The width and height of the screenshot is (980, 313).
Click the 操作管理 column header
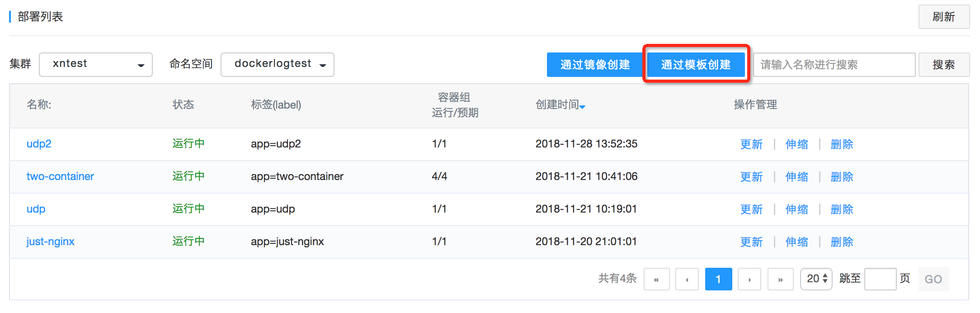coord(755,104)
